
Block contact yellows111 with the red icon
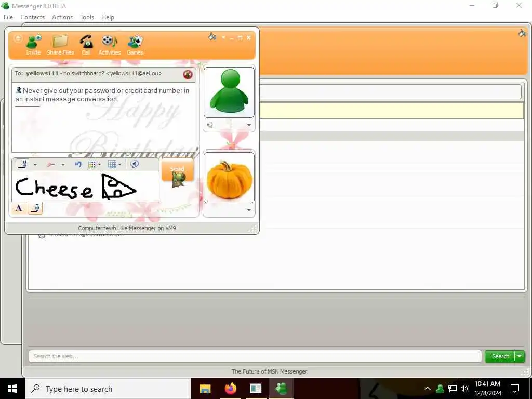tap(188, 74)
